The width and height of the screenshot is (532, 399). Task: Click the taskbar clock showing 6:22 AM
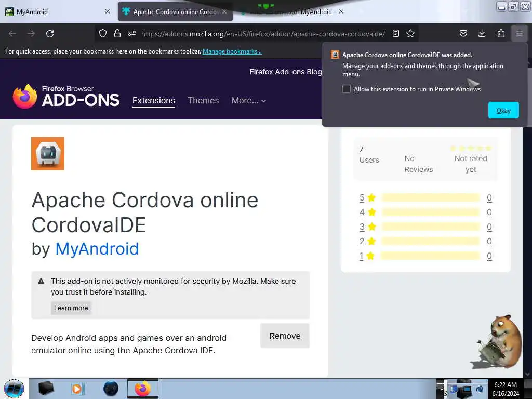pos(506,389)
